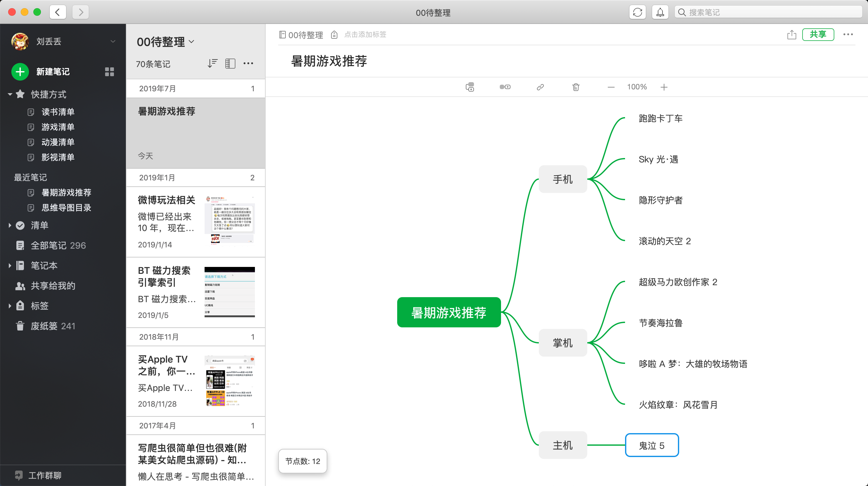Select 游戏清单 shortcut note
The image size is (868, 486).
[x=58, y=127]
